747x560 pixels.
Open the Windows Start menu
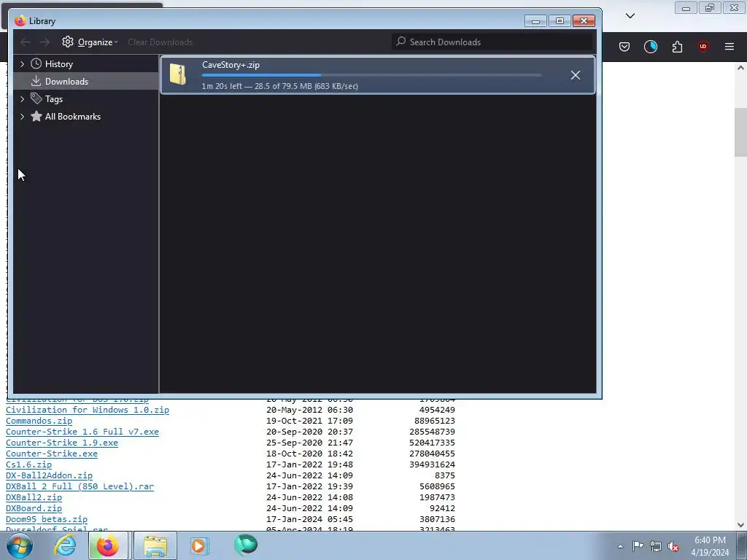click(19, 545)
